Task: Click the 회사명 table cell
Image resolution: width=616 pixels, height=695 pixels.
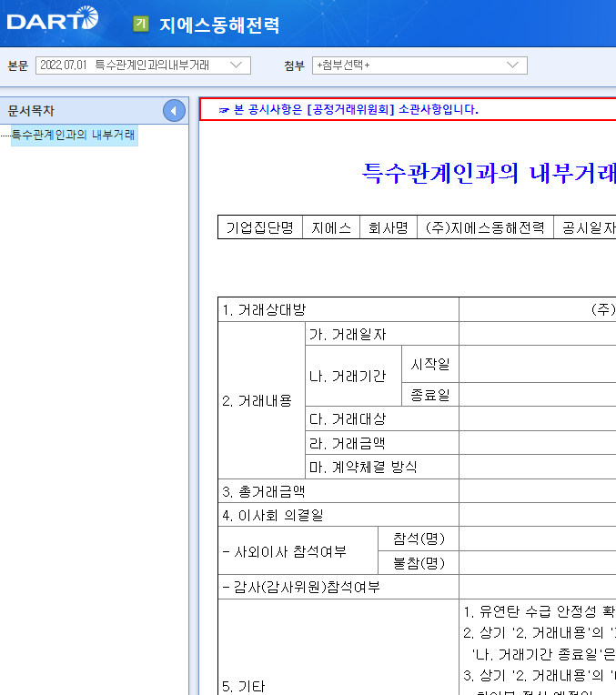Action: (x=388, y=227)
